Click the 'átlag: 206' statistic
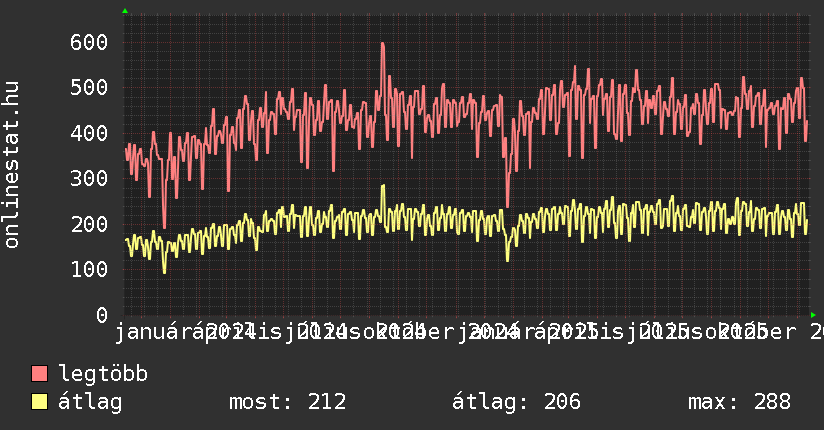This screenshot has width=824, height=430. [x=516, y=403]
